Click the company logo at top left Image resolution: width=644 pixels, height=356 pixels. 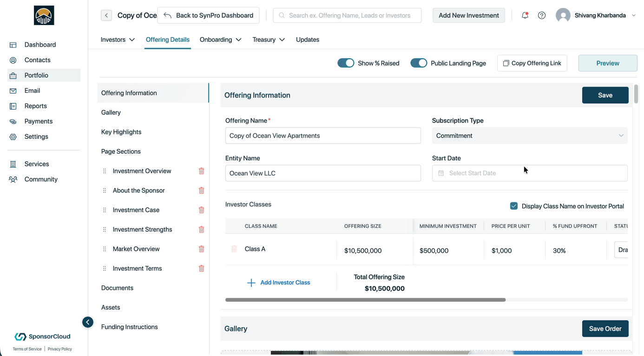tap(44, 15)
